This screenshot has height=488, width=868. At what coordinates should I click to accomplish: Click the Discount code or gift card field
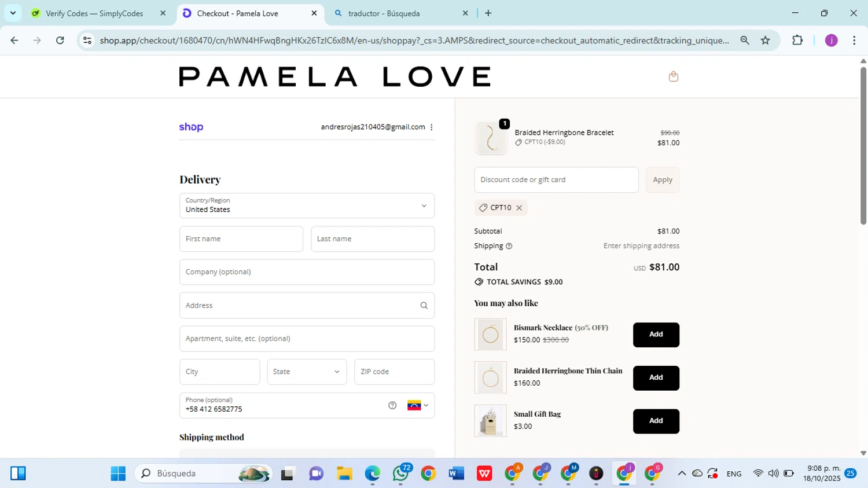(x=556, y=180)
